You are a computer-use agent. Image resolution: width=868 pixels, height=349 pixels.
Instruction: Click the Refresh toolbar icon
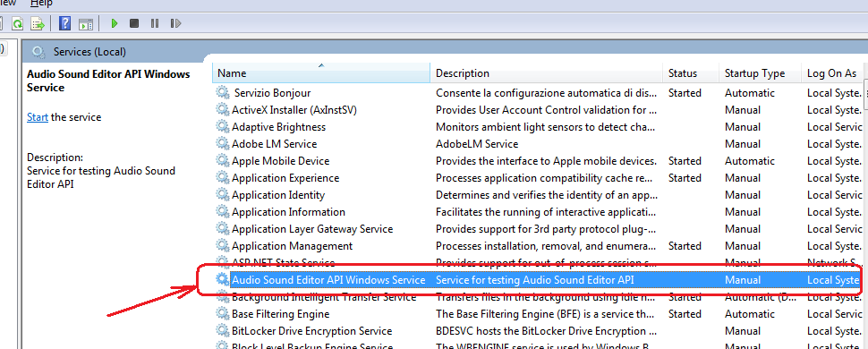coord(18,23)
